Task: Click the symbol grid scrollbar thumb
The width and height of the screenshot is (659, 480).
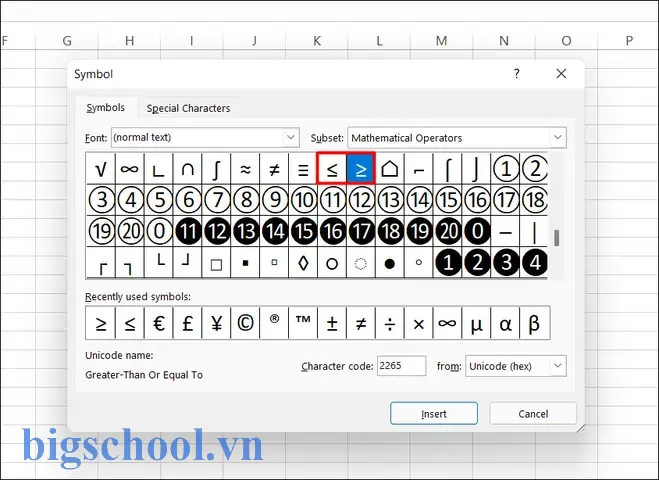Action: (x=557, y=238)
